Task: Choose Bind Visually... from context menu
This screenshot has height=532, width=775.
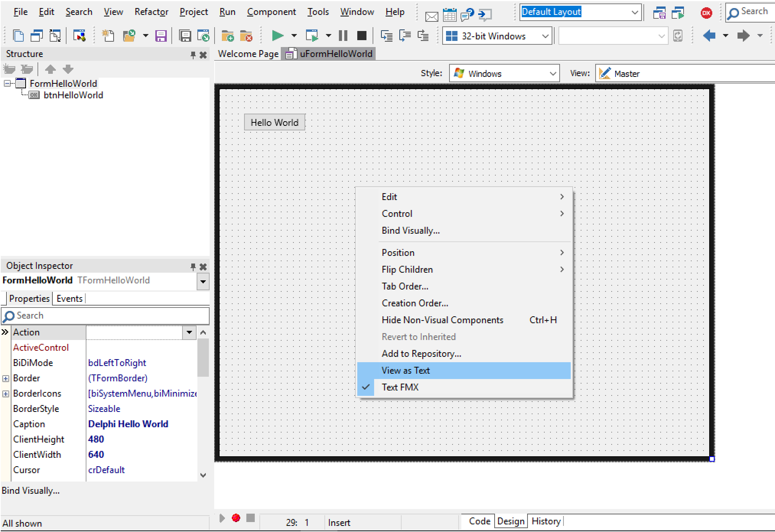Action: click(464, 231)
